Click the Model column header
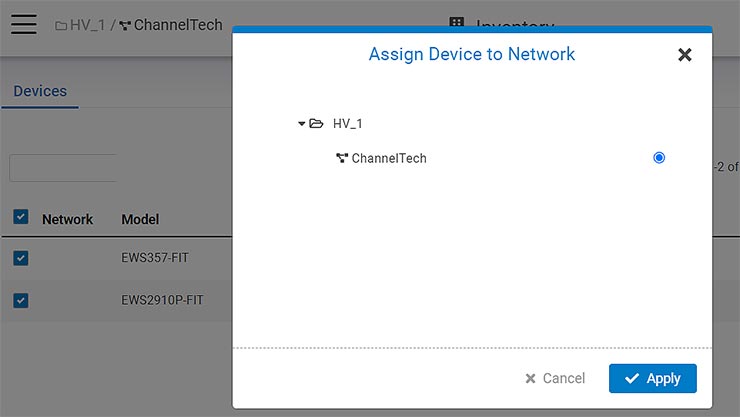 pos(140,219)
